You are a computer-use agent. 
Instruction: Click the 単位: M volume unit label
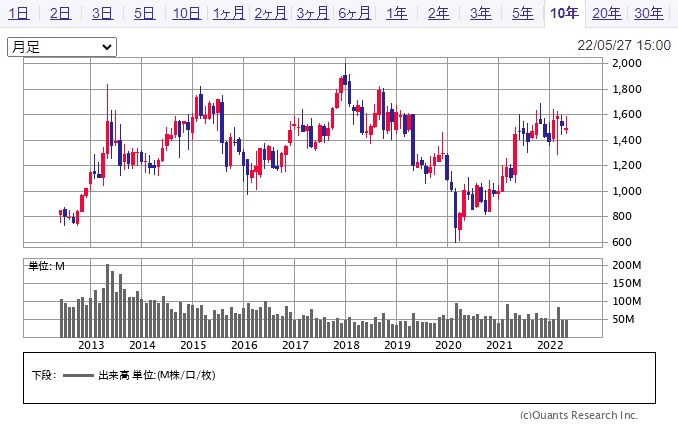[47, 266]
